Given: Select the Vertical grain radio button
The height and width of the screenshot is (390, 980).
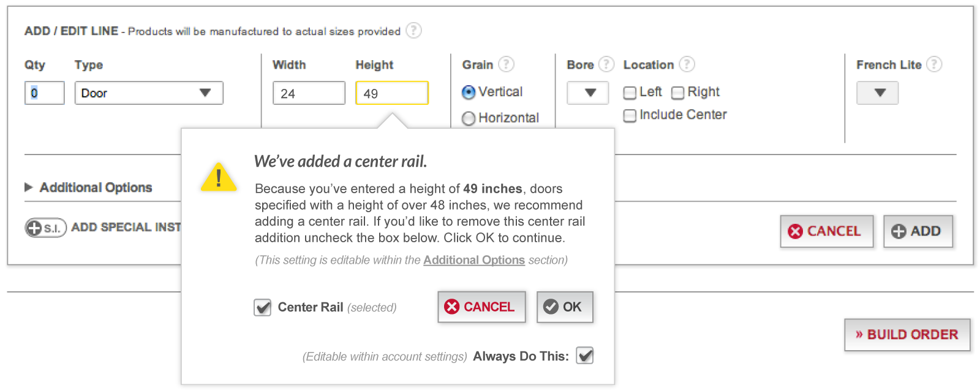Looking at the screenshot, I should (469, 92).
